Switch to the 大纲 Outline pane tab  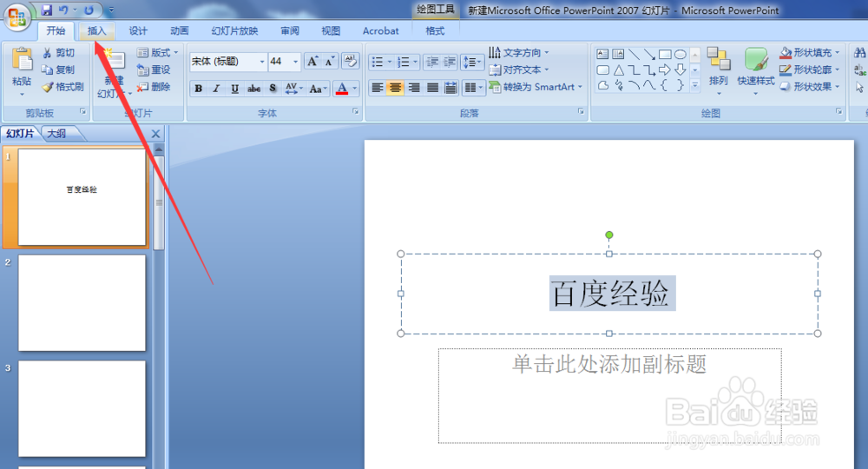point(56,134)
